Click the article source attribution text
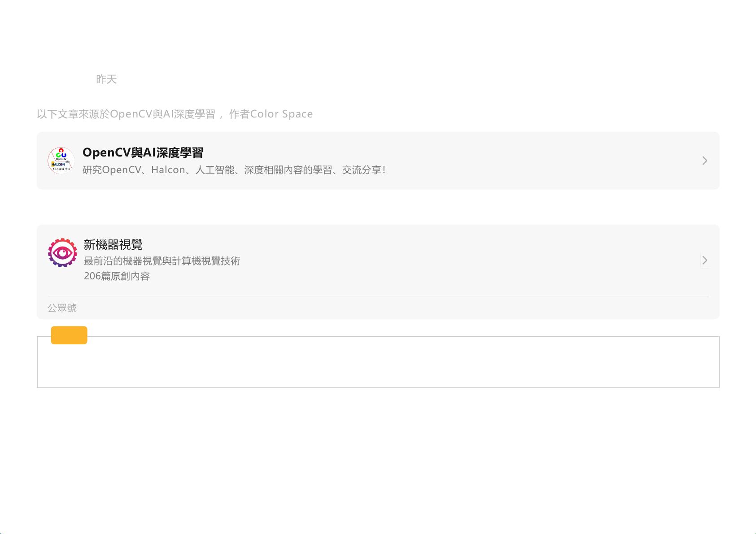The image size is (756, 534). [175, 114]
